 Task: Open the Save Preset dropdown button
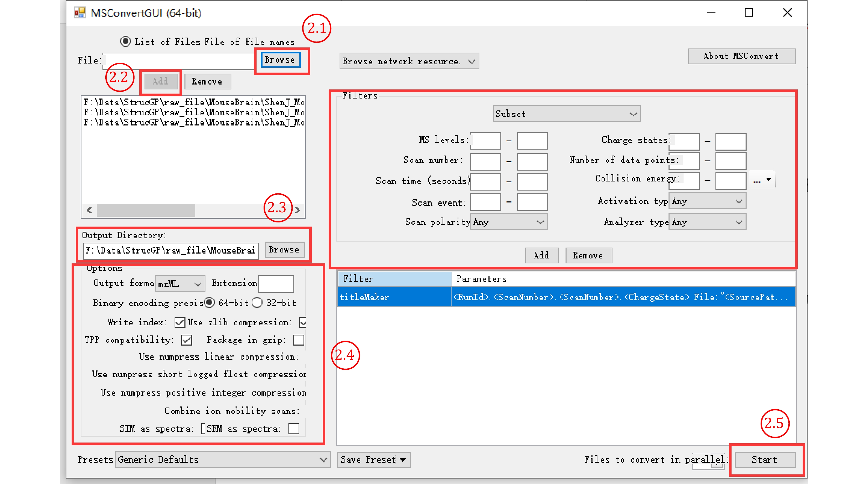(373, 460)
